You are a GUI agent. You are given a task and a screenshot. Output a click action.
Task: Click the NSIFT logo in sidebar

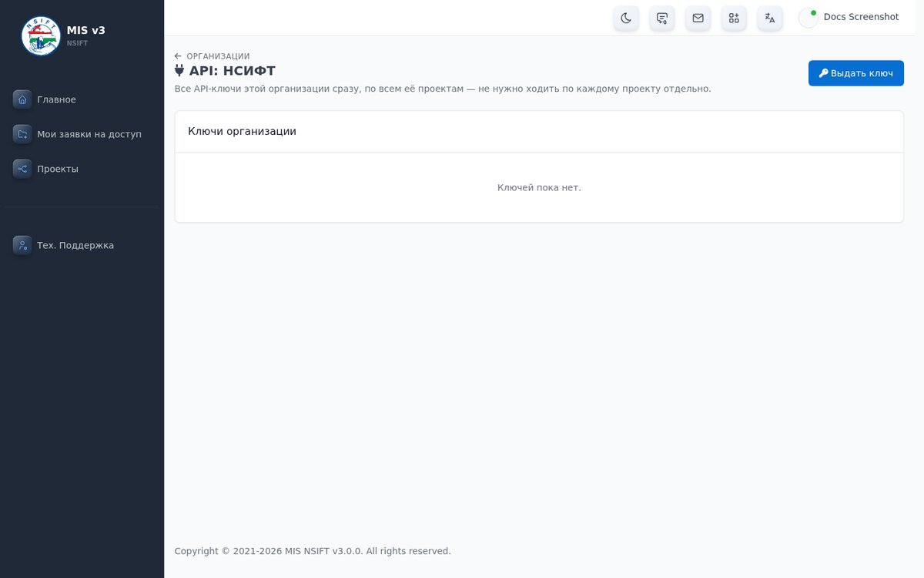(x=41, y=35)
